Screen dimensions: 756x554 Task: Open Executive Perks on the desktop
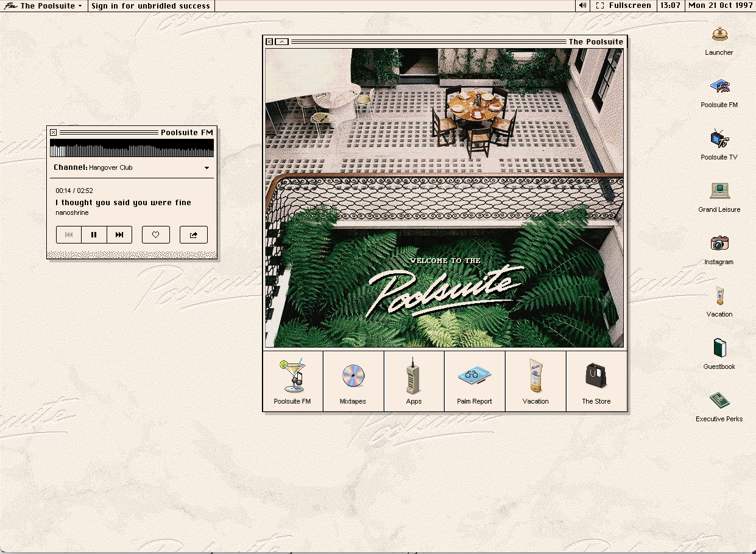pos(719,402)
